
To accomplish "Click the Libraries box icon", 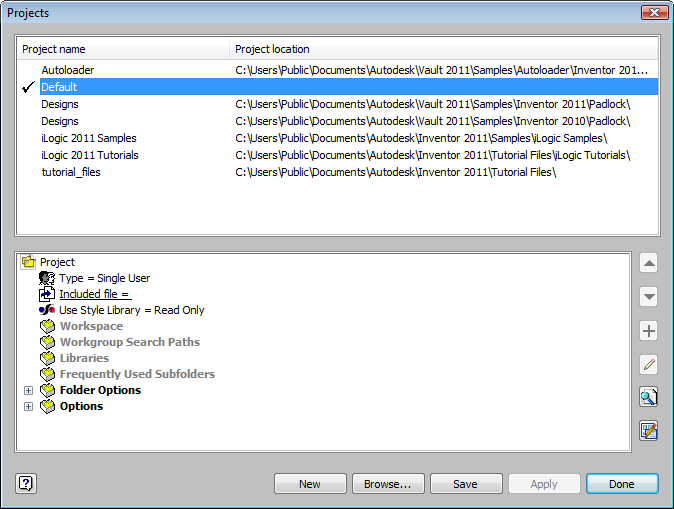I will point(47,358).
